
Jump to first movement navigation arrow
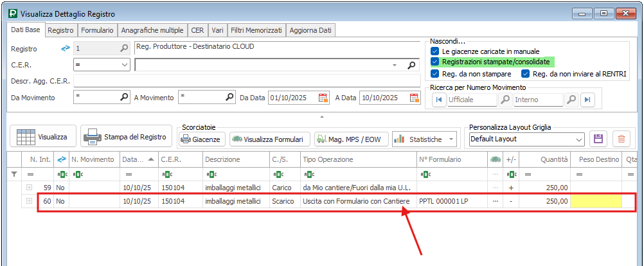(x=439, y=100)
